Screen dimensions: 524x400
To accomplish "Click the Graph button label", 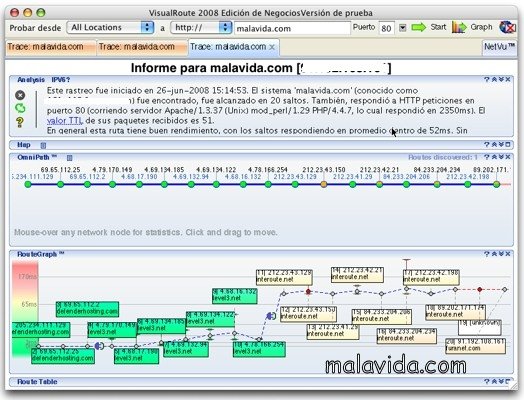I will tap(481, 27).
